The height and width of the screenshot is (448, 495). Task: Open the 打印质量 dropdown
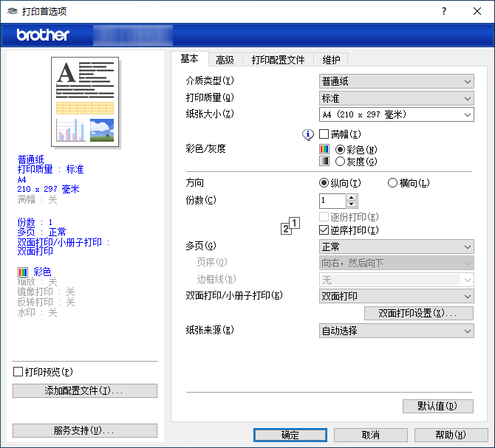point(396,99)
